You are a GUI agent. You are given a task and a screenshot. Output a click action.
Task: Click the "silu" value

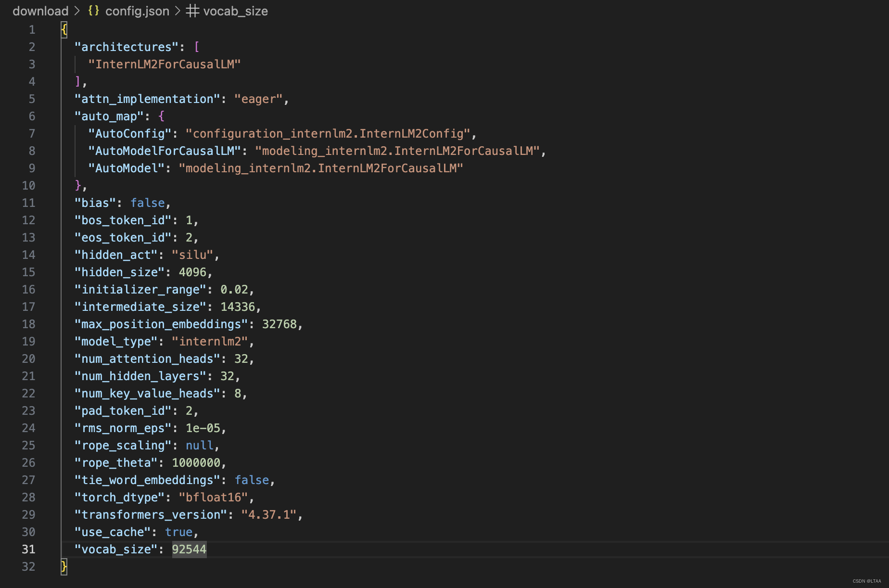[192, 255]
